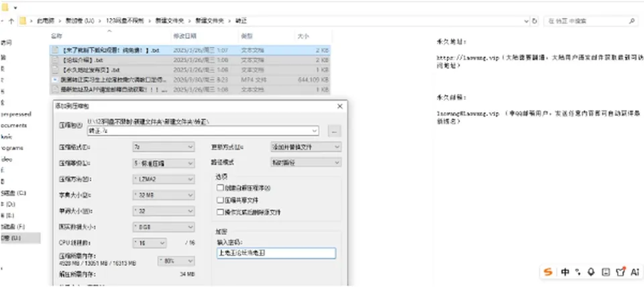644x287 pixels.
Task: Sort files by the 修改日期 column header
Action: pos(184,36)
